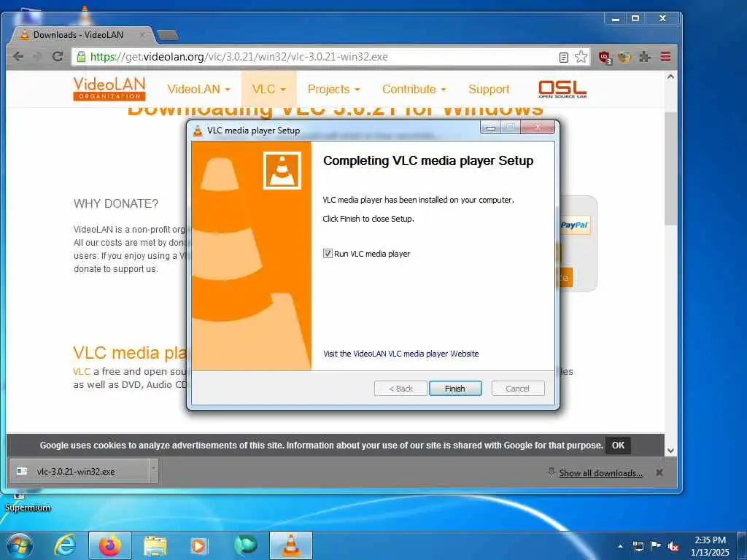Image resolution: width=747 pixels, height=560 pixels.
Task: Click the globe extension icon in toolbar
Action: tap(624, 57)
